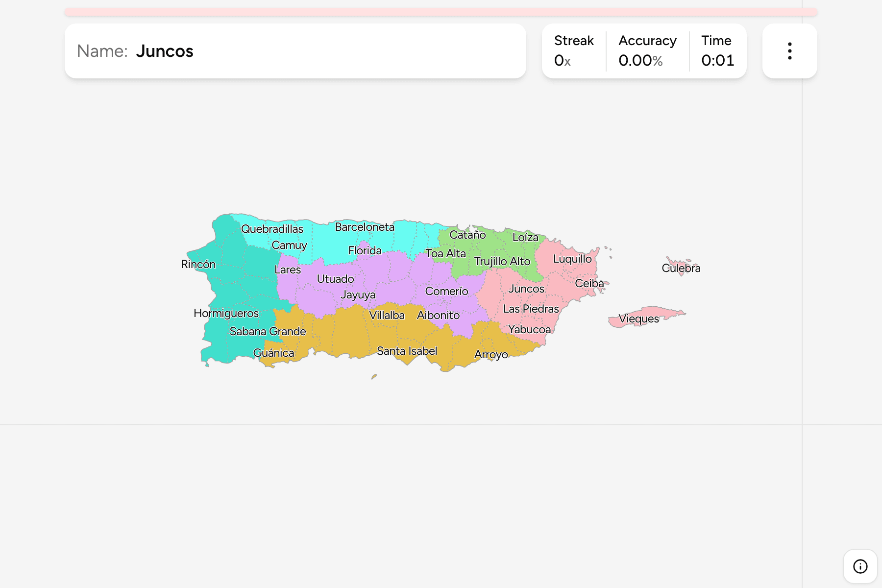Select Florida municipality label
Screen dimensions: 882x588
click(365, 250)
